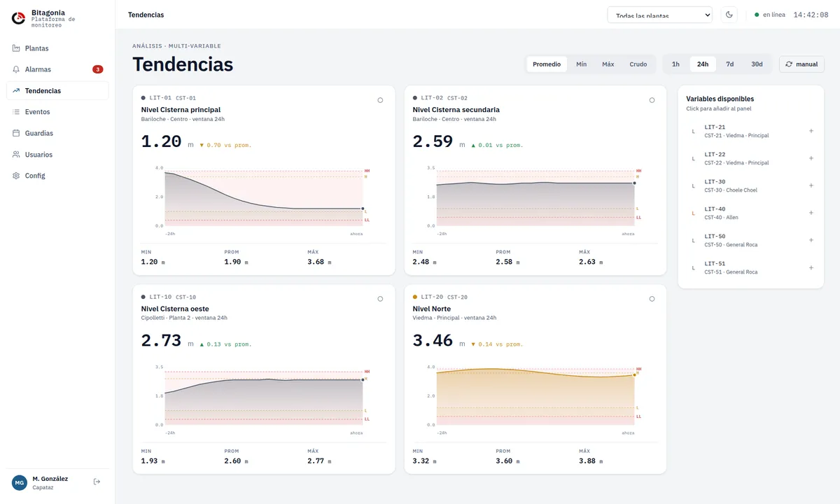The width and height of the screenshot is (840, 504).
Task: Select the circle toggle on LIT-10 card
Action: pos(380,299)
